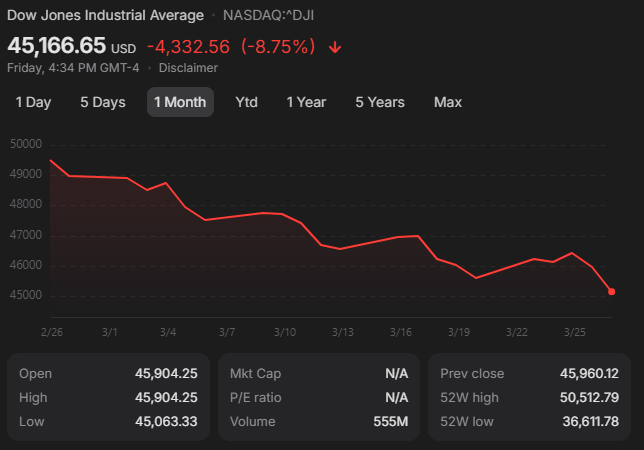The image size is (644, 450).
Task: Select the 5 Years range
Action: [380, 102]
